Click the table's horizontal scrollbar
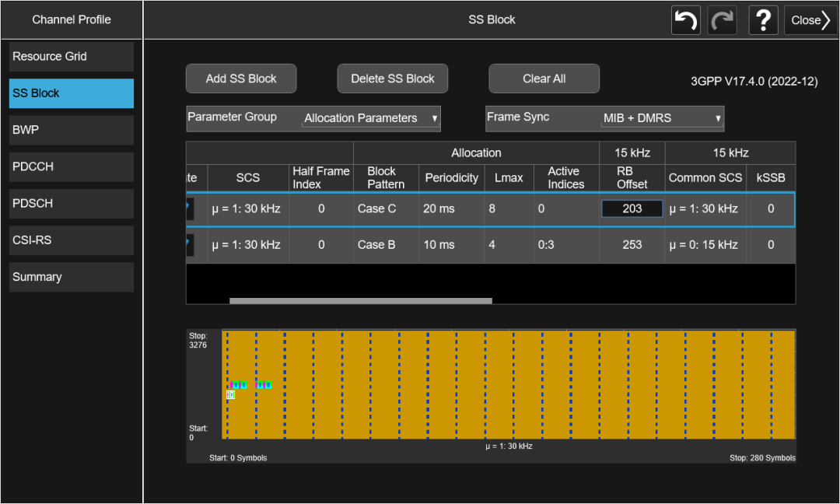This screenshot has width=840, height=504. 360,300
